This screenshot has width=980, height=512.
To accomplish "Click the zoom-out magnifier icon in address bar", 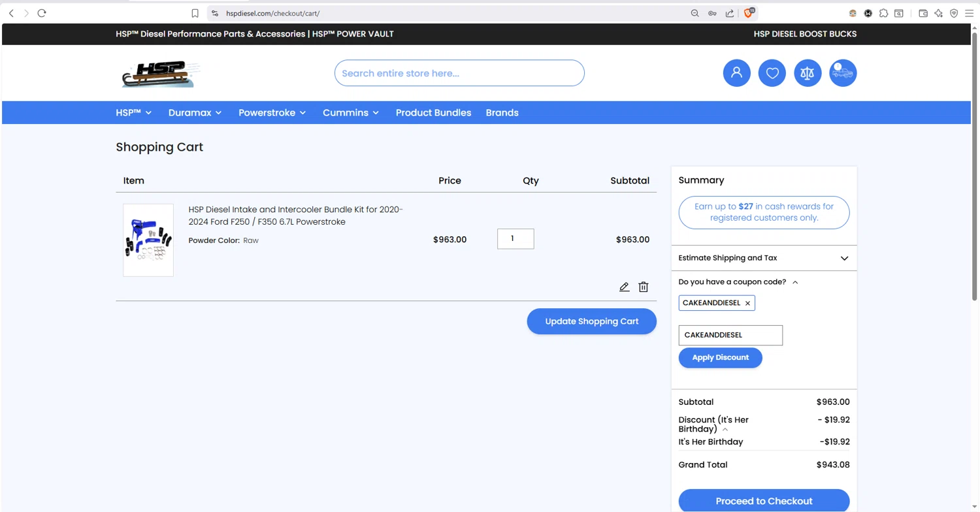I will click(695, 13).
